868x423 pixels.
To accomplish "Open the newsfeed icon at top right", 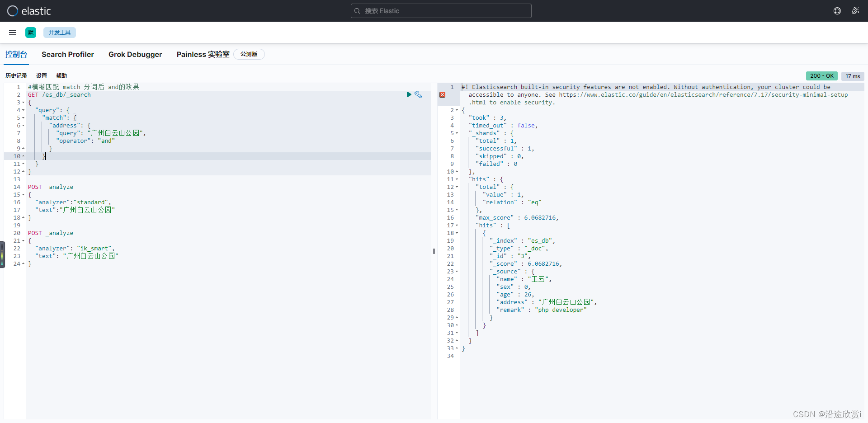I will (x=855, y=11).
